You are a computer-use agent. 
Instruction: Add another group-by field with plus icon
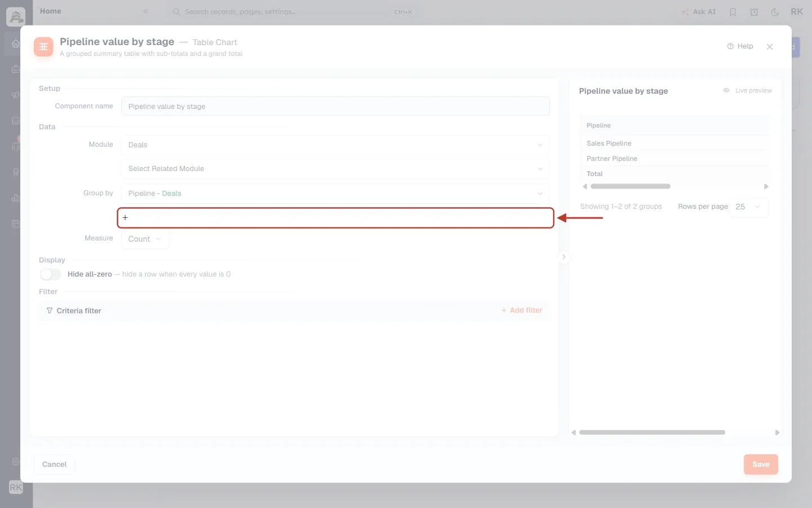coord(336,218)
